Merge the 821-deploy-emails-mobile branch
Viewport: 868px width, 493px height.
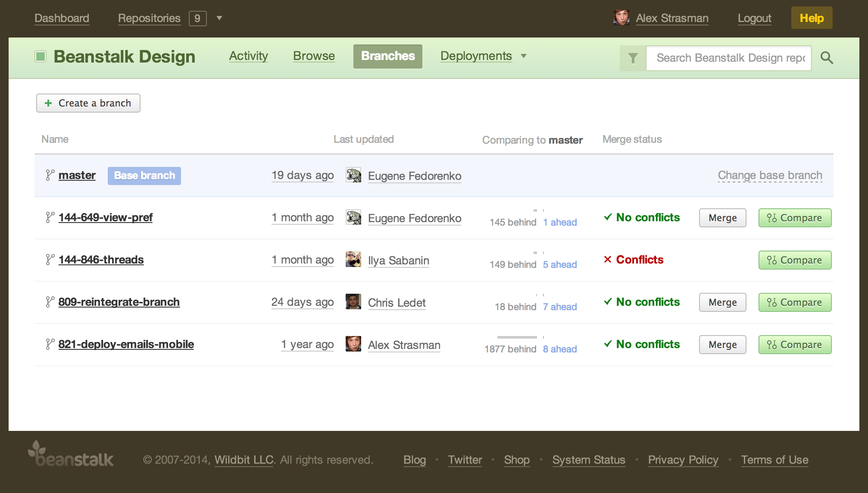coord(723,345)
